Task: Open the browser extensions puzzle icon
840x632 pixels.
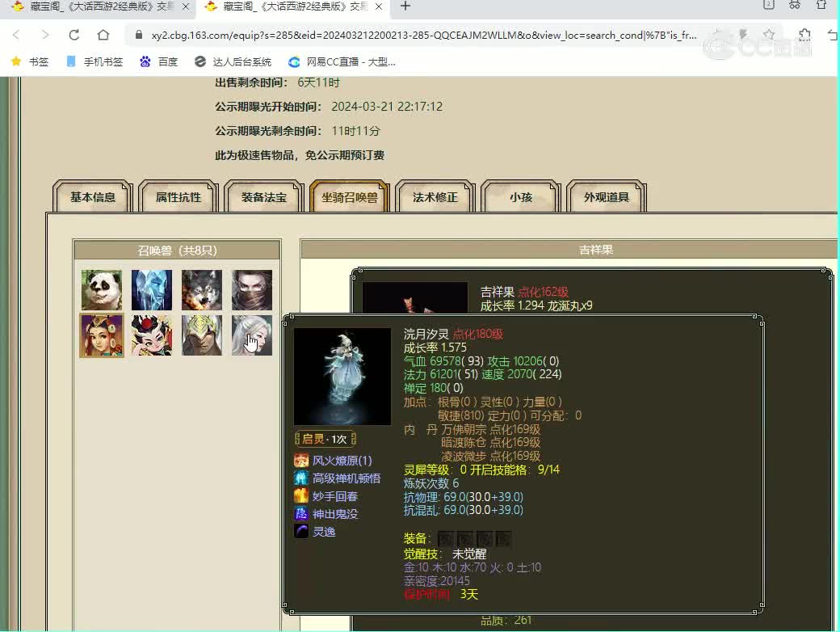Action: (x=804, y=35)
